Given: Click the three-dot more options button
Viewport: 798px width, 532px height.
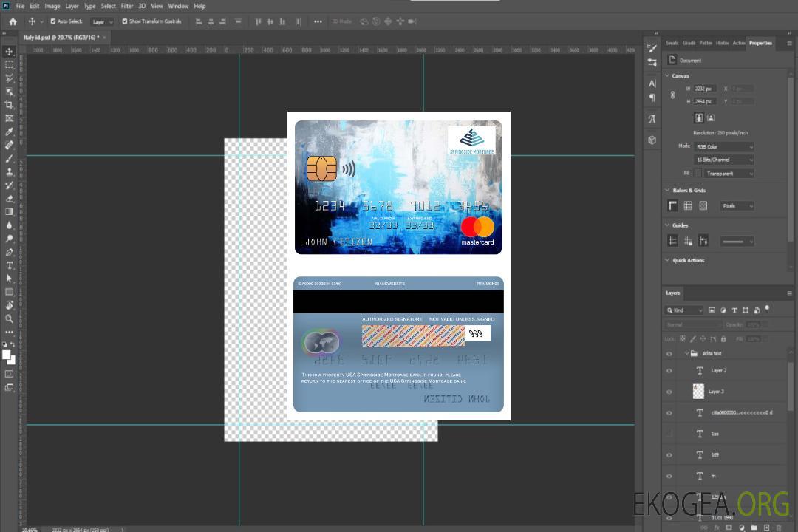Looking at the screenshot, I should [x=318, y=21].
